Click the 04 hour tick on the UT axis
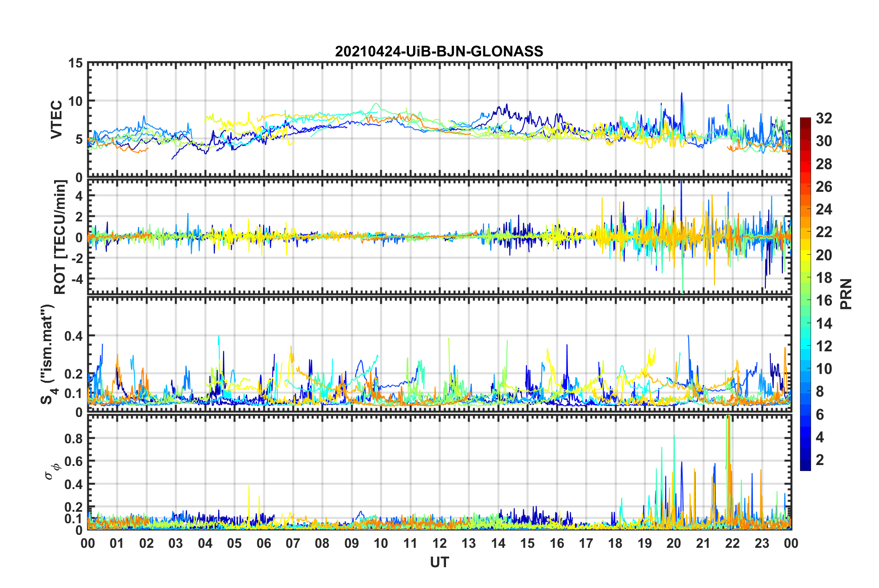Image resolution: width=879 pixels, height=588 pixels. coord(205,543)
